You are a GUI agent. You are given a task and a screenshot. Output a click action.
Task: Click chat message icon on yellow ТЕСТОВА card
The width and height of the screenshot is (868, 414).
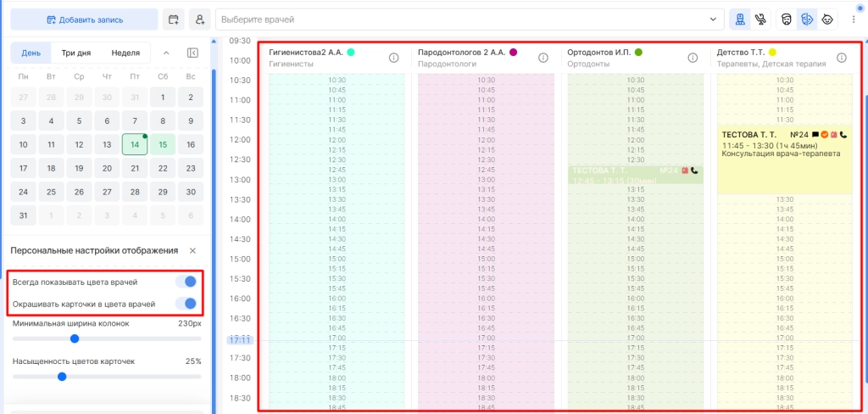[815, 134]
